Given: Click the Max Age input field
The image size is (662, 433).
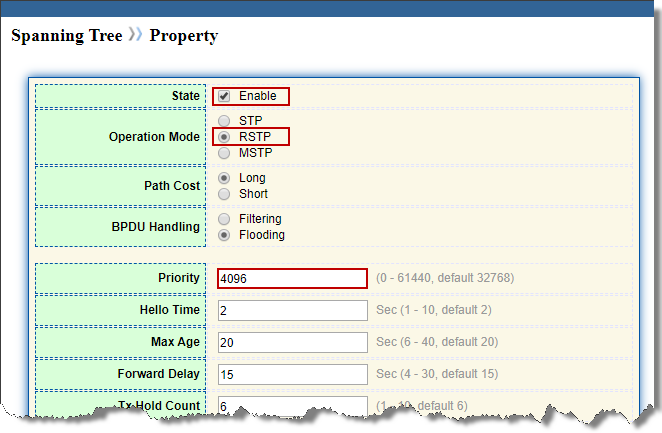Looking at the screenshot, I should pos(292,342).
